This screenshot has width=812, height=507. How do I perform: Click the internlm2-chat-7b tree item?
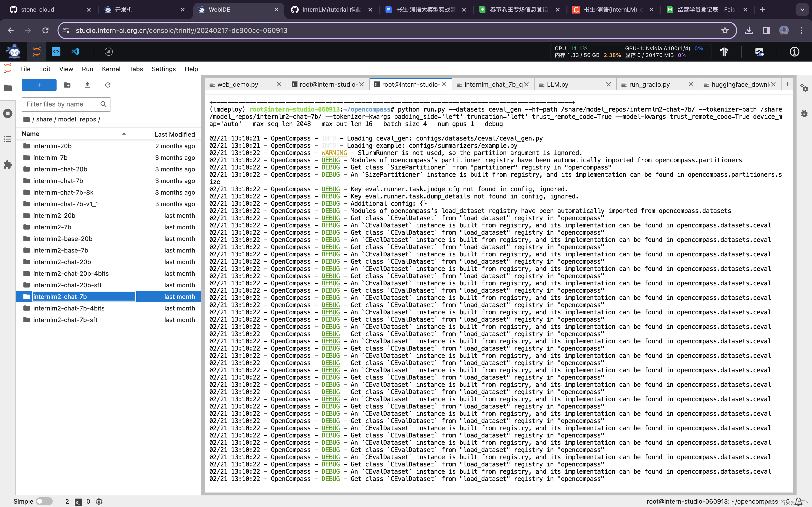pos(60,296)
